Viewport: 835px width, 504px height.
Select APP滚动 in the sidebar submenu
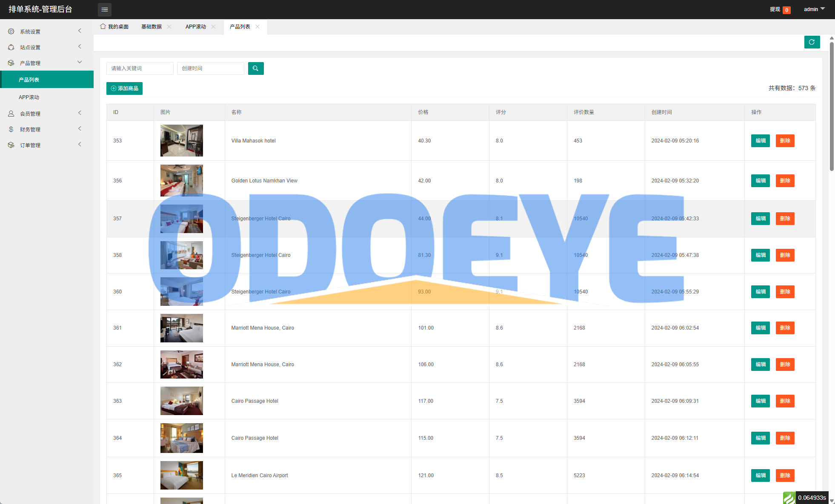pos(29,97)
